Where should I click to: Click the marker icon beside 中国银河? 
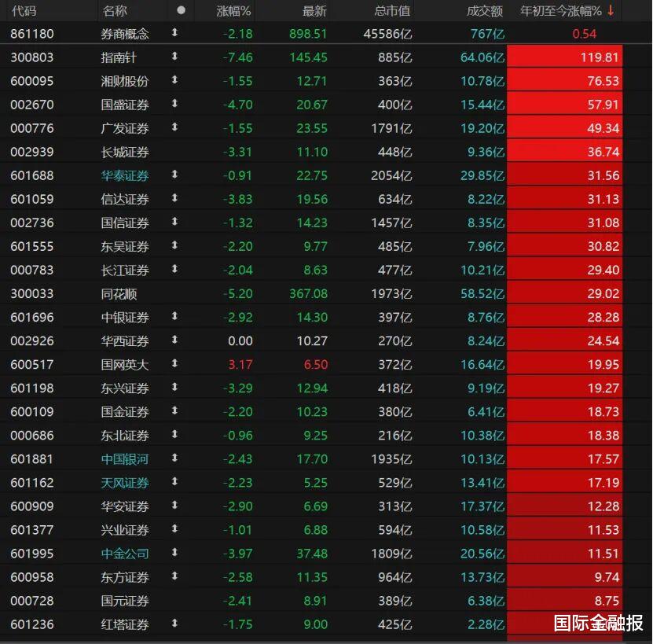(x=174, y=458)
